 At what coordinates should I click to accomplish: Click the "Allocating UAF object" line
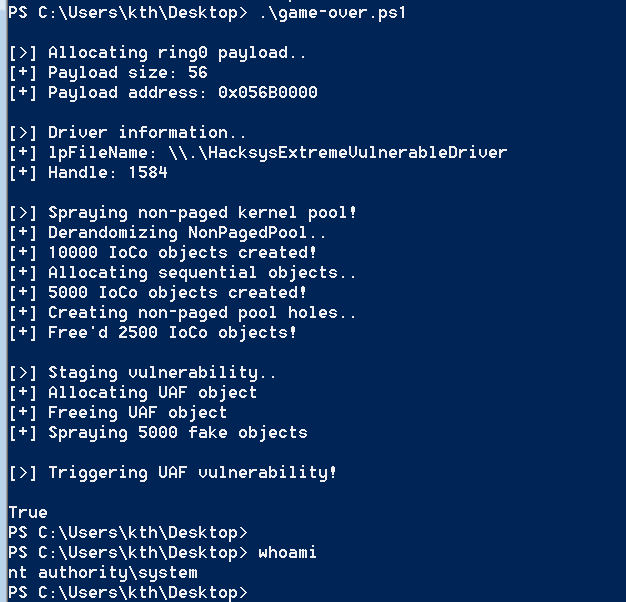point(152,393)
